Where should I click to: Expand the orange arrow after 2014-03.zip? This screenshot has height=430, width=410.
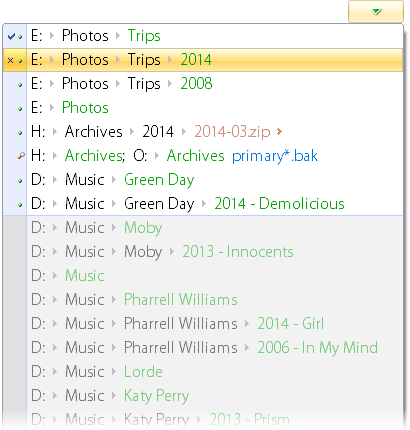point(279,132)
